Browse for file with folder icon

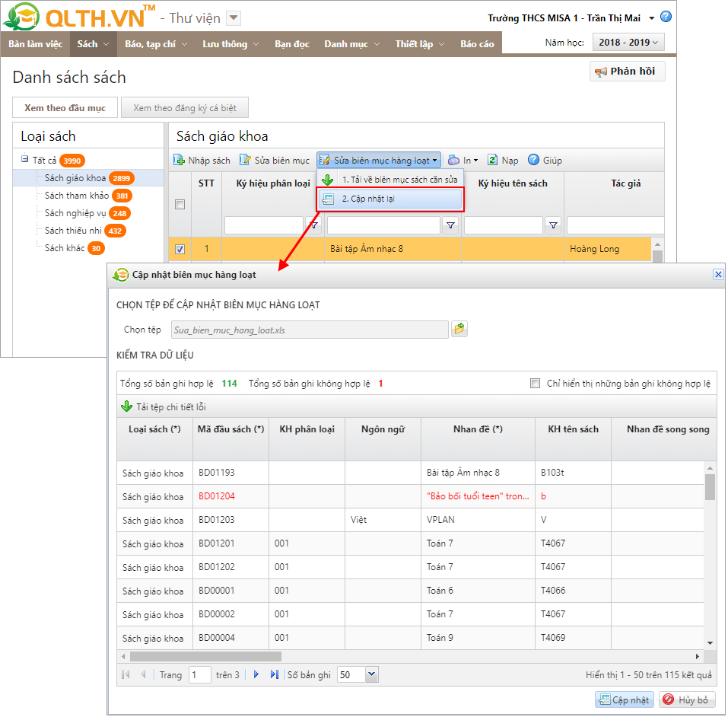click(459, 329)
